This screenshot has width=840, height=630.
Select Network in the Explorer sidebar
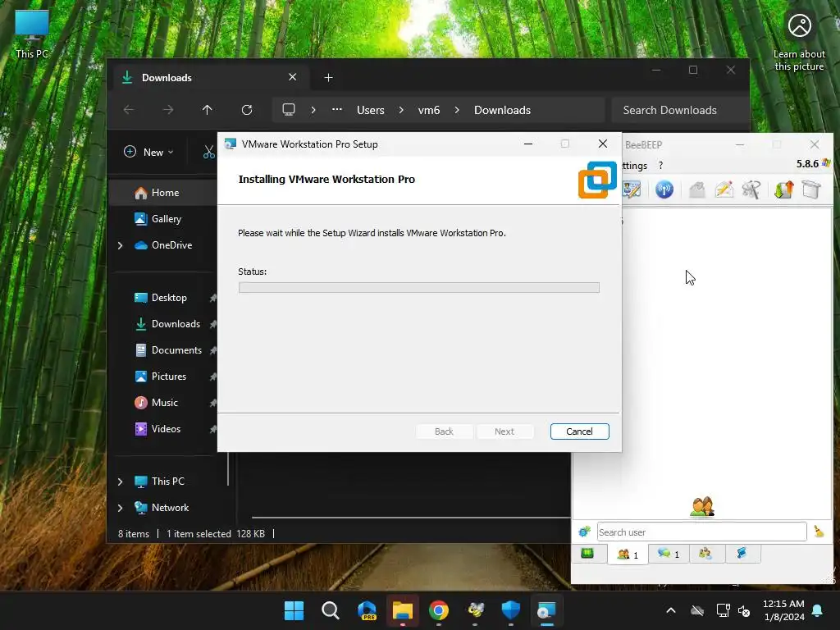point(170,507)
